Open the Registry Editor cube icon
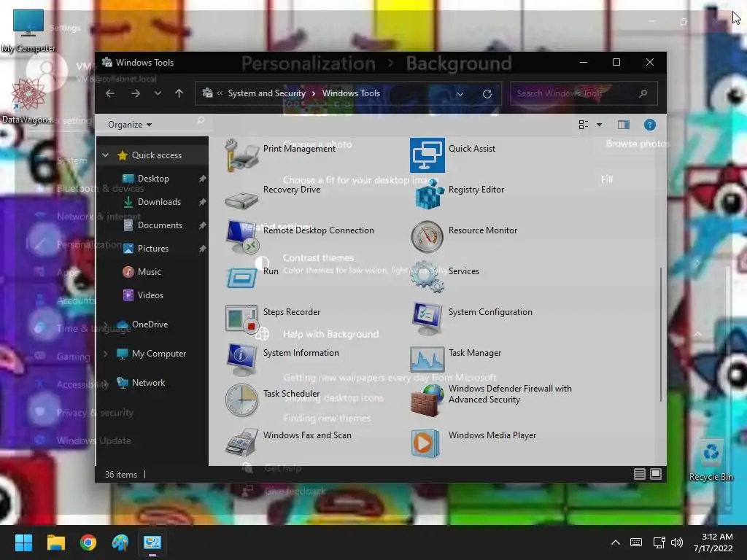Screen dimensions: 747x560 (427, 195)
